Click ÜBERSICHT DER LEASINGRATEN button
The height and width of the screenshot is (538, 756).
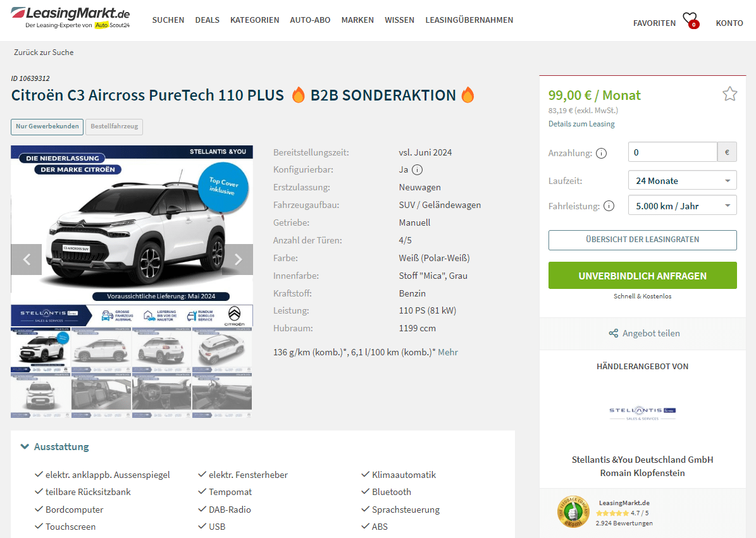click(x=642, y=240)
